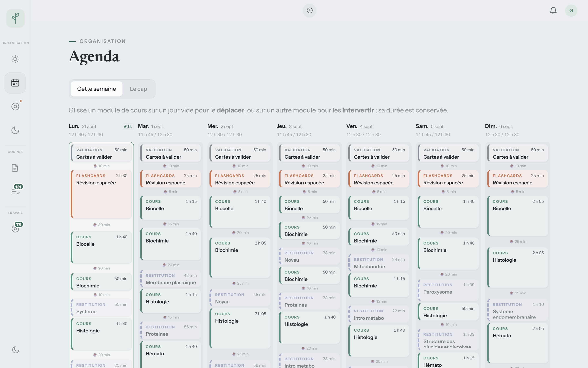Select Thursday's Cours Histologie 1 h 40 card
Screen dimensions: 588x368
pyautogui.click(x=309, y=327)
